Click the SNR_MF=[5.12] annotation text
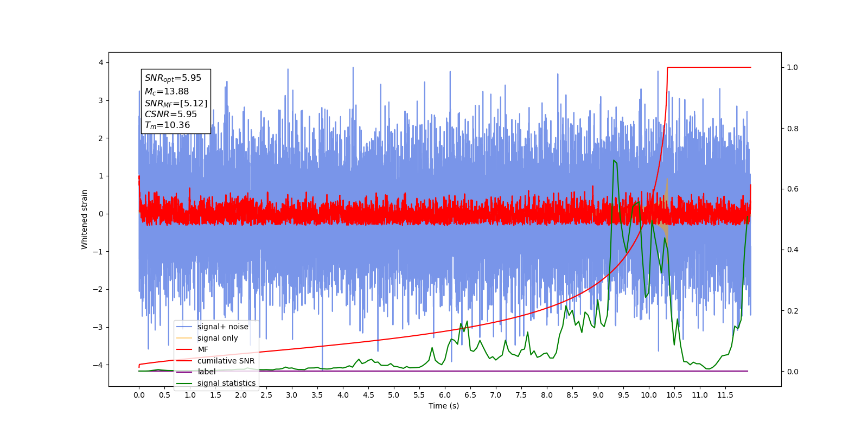Screen dimensions: 868x434 coord(176,103)
